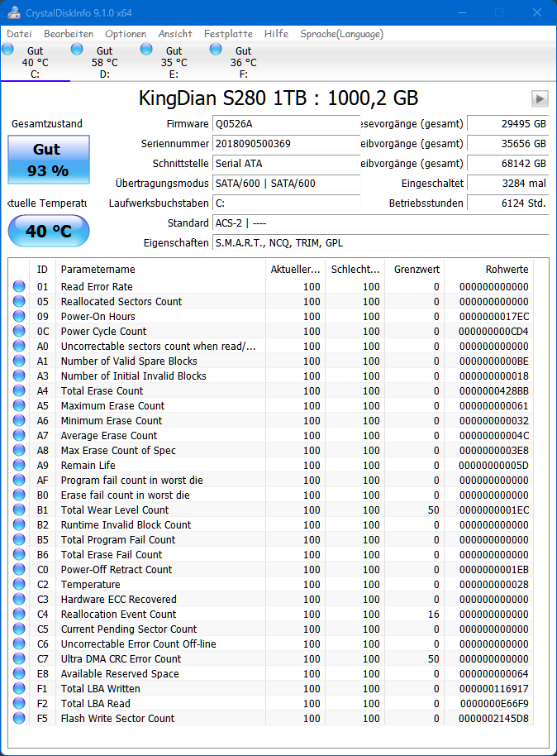Select the Max Erase Count of Spec row
The width and height of the screenshot is (557, 756).
271,450
